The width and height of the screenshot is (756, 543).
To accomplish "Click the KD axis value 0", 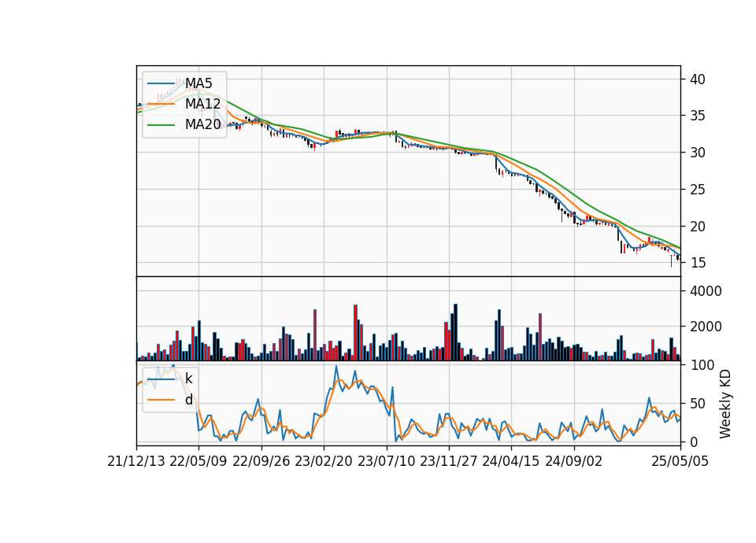I will click(x=693, y=441).
